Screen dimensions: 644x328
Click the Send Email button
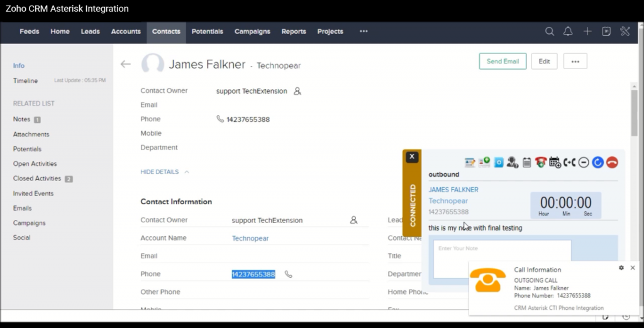click(x=502, y=61)
